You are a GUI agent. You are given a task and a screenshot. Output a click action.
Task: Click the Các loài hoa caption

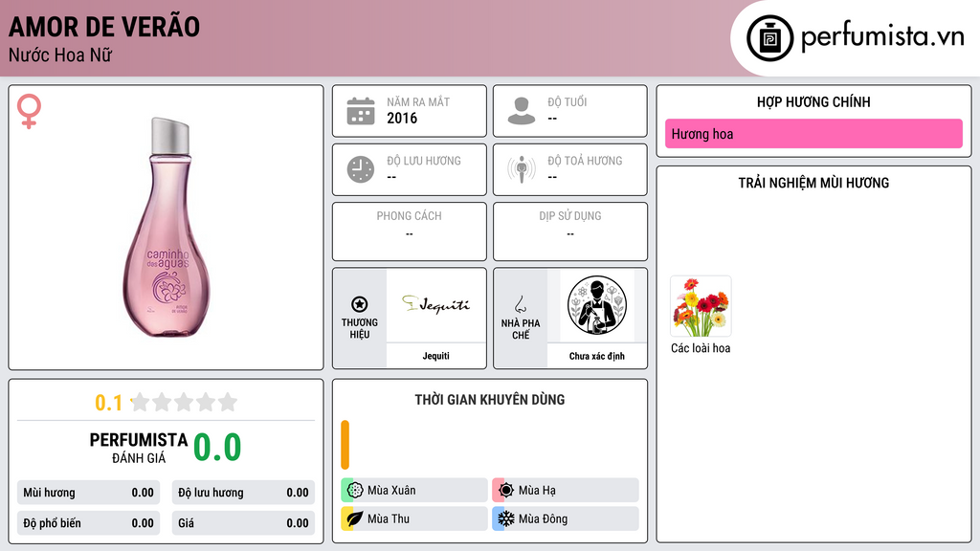coord(701,348)
